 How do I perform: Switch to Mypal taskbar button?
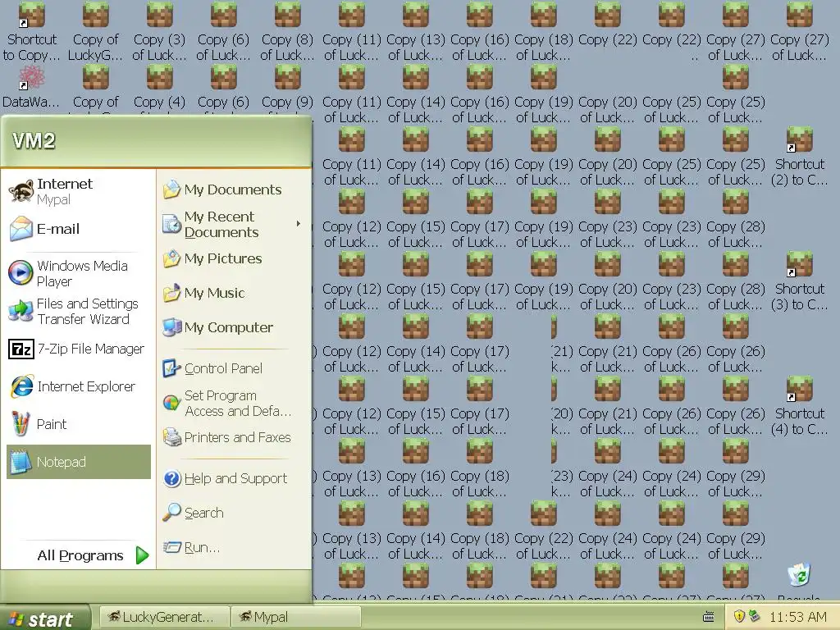coord(295,617)
